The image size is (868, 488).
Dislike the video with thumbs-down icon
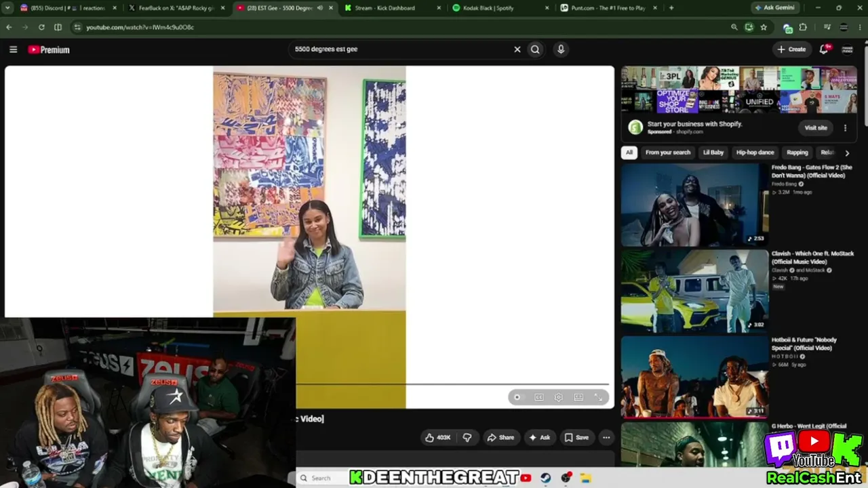[x=467, y=437]
